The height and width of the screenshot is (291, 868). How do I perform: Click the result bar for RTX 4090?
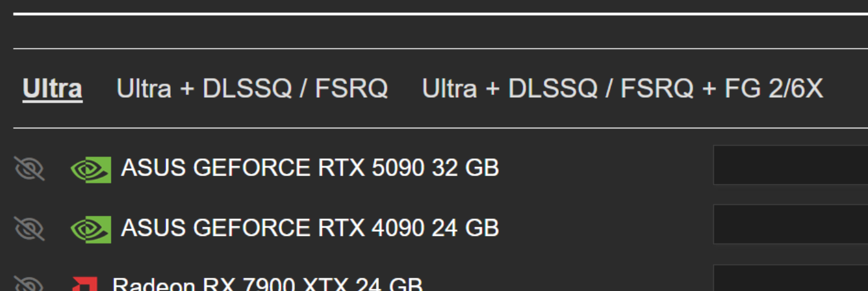[790, 224]
